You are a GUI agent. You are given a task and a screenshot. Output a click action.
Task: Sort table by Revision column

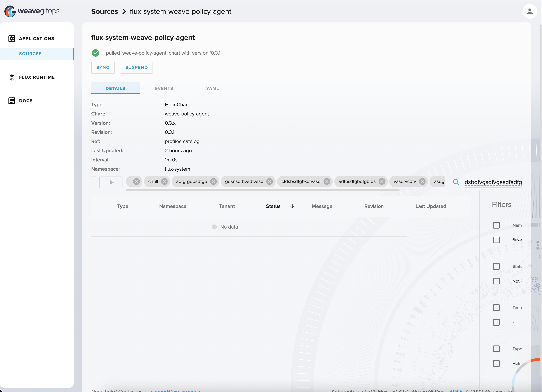[374, 206]
